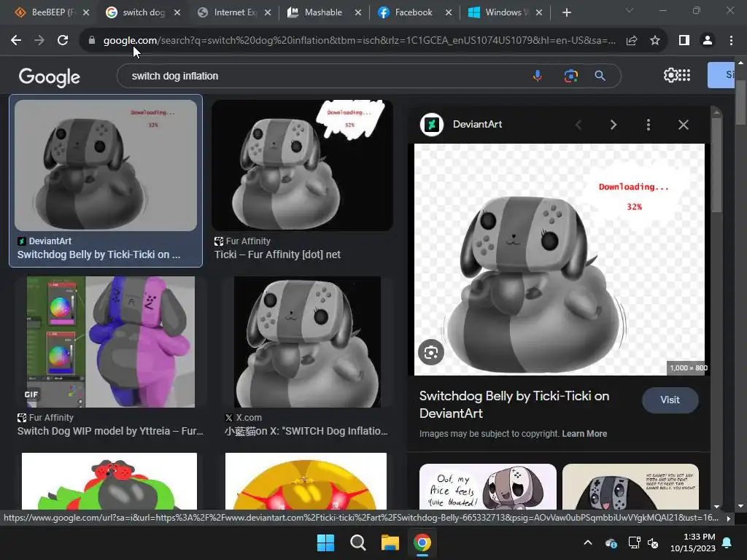The width and height of the screenshot is (747, 560).
Task: Open preview panel three-dot options
Action: pos(648,125)
